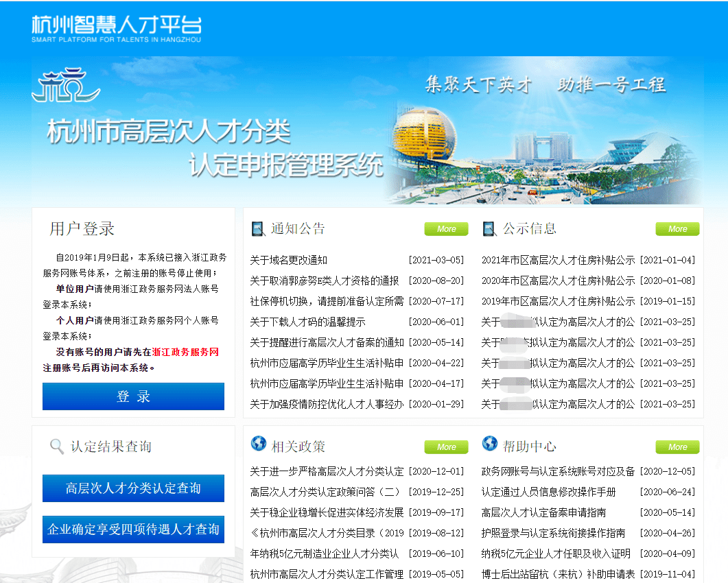Open 关于下载人才码的温馨提示
Image resolution: width=728 pixels, height=583 pixels.
pos(307,322)
